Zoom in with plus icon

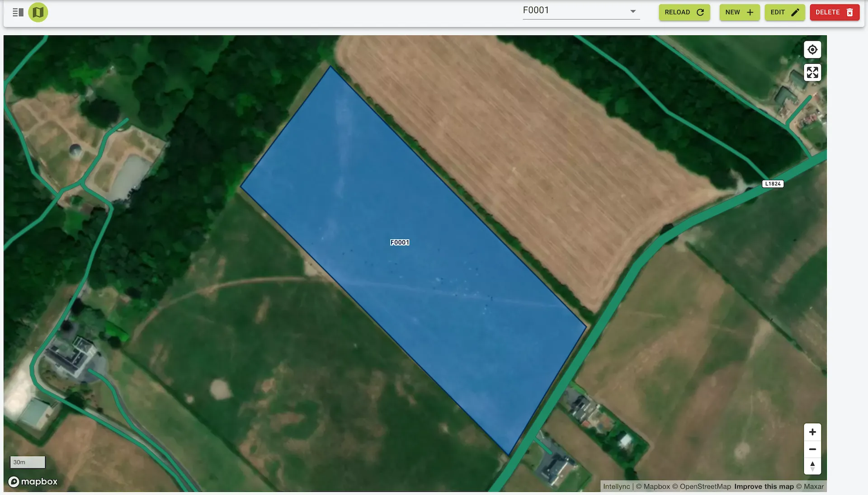[x=812, y=432]
